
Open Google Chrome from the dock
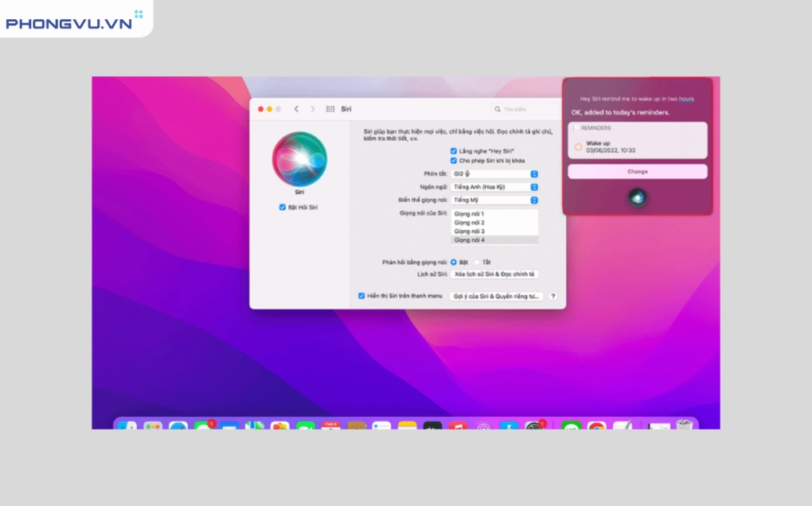pyautogui.click(x=596, y=427)
